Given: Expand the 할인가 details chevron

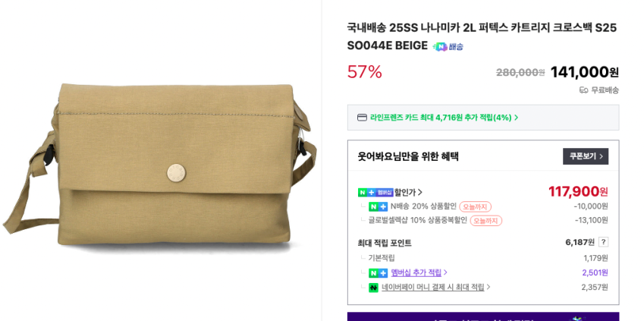Looking at the screenshot, I should [419, 192].
